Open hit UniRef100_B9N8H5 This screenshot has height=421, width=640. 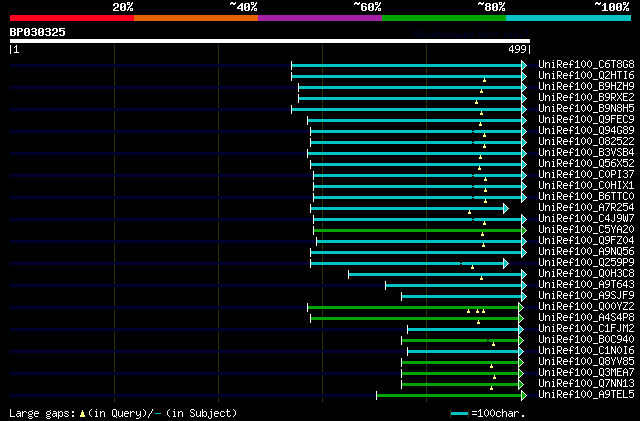[586, 109]
